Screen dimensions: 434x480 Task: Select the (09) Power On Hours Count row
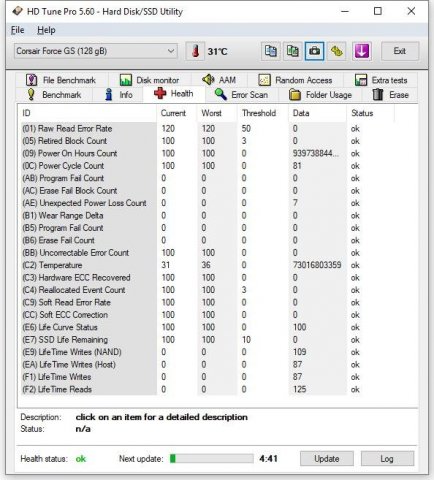coord(207,153)
